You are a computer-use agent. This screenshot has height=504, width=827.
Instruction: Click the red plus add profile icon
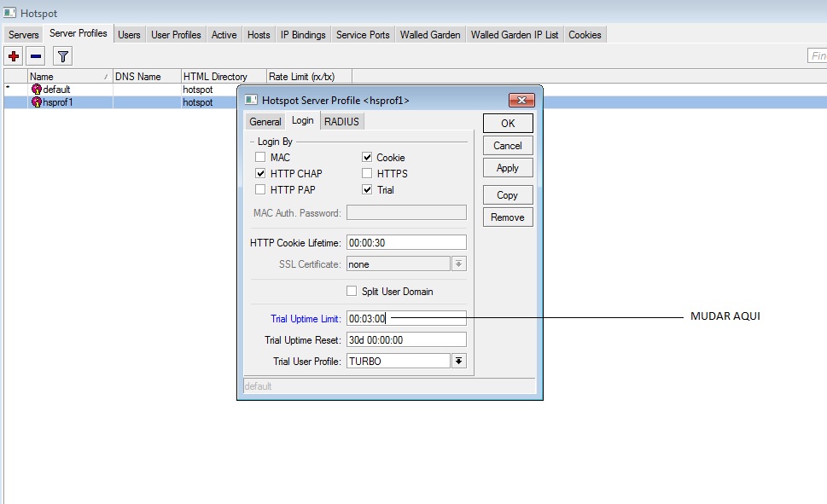(13, 56)
